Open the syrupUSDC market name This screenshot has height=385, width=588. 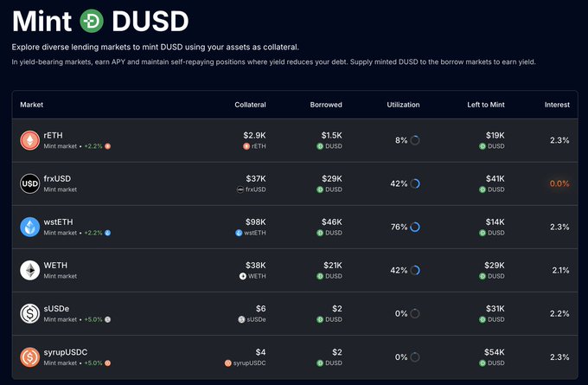[66, 352]
